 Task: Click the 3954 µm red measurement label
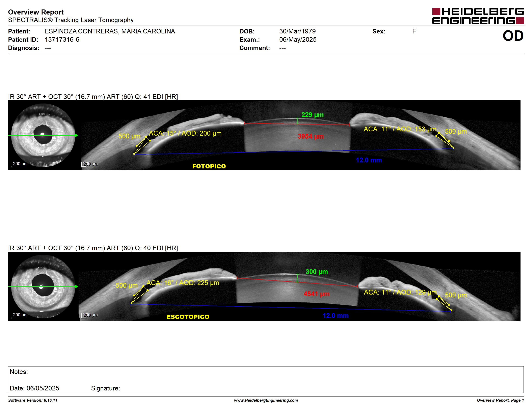pos(311,136)
